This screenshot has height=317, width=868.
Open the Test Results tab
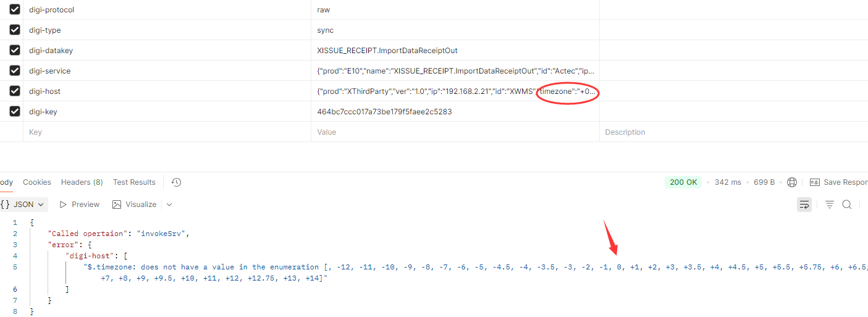[134, 182]
